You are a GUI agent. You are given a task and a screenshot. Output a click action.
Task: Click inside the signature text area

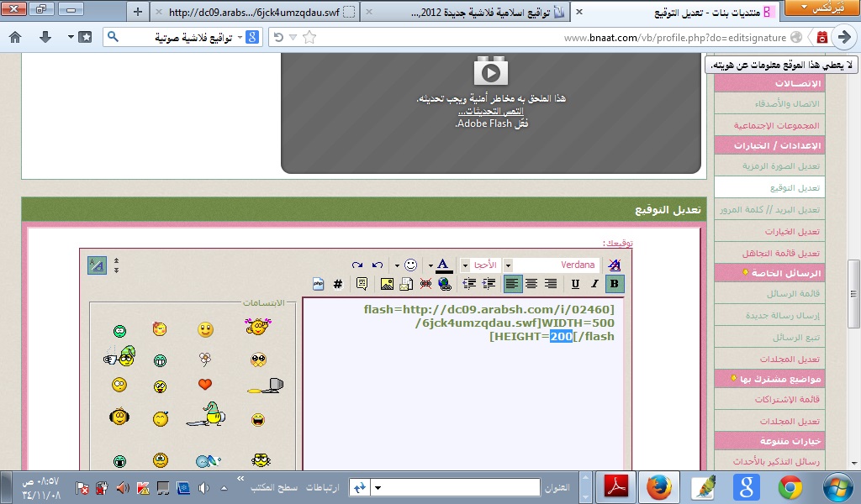pos(462,384)
